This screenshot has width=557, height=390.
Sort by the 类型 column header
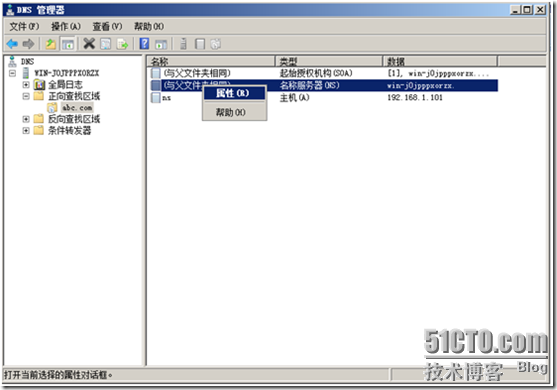click(329, 61)
